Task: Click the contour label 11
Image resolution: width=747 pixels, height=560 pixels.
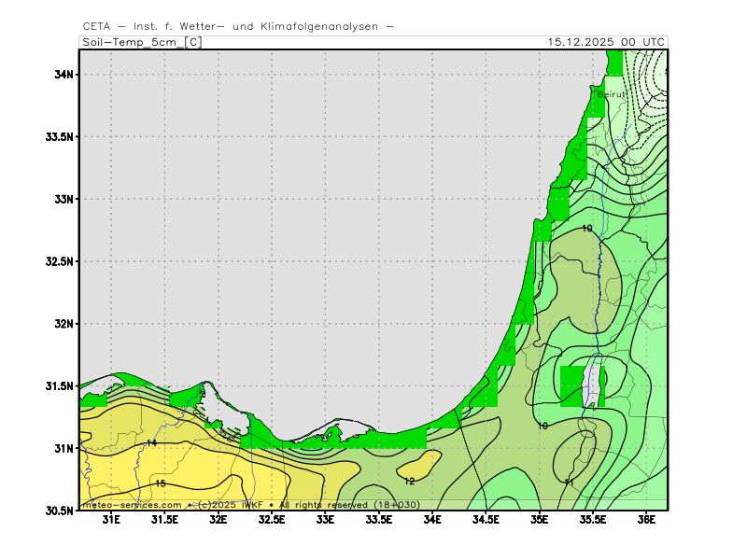Action: [x=569, y=483]
